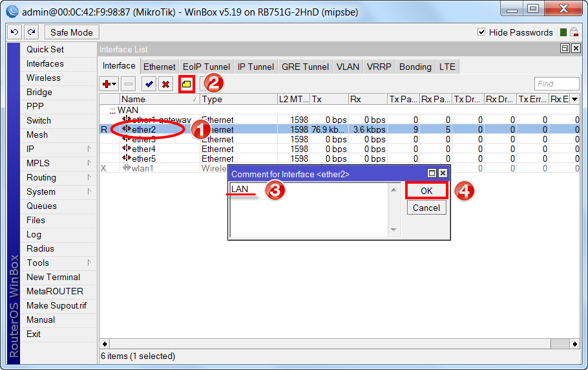Open the column selector dropdown arrow
The height and width of the screenshot is (370, 588).
pyautogui.click(x=574, y=99)
